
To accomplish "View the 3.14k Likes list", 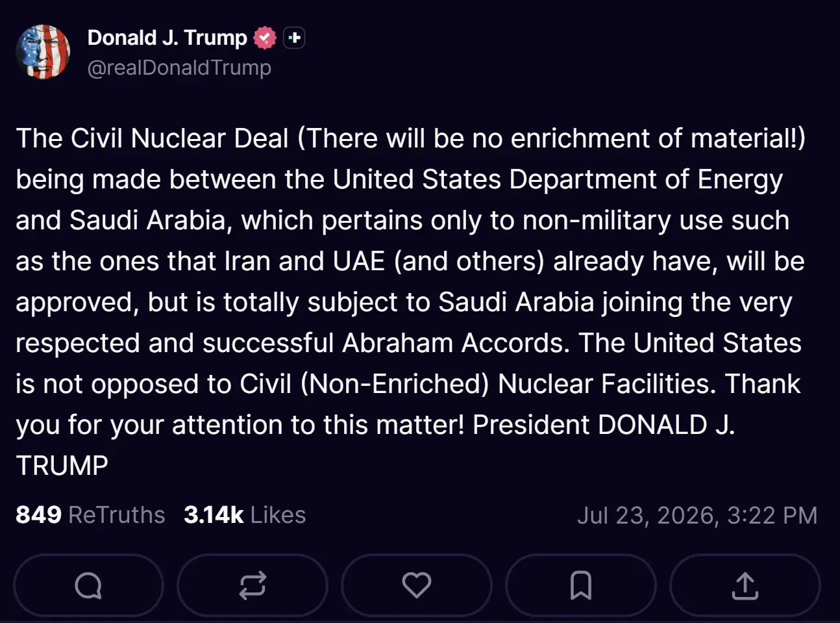I will [245, 515].
